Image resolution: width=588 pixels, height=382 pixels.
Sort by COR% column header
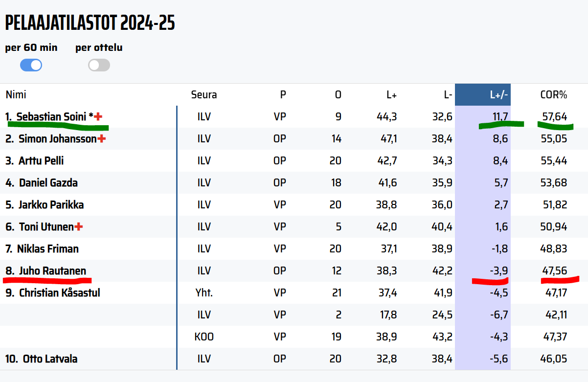[x=554, y=95]
